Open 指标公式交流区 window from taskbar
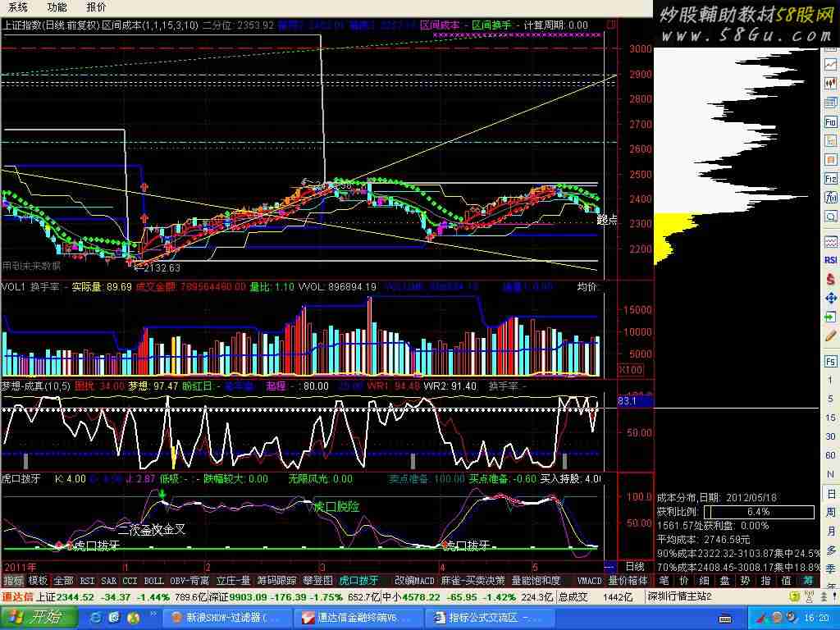The height and width of the screenshot is (630, 840). coord(486,617)
